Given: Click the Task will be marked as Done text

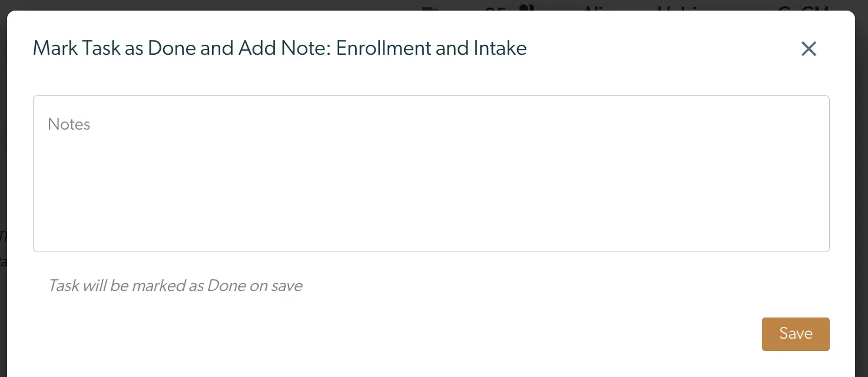Looking at the screenshot, I should click(x=175, y=286).
